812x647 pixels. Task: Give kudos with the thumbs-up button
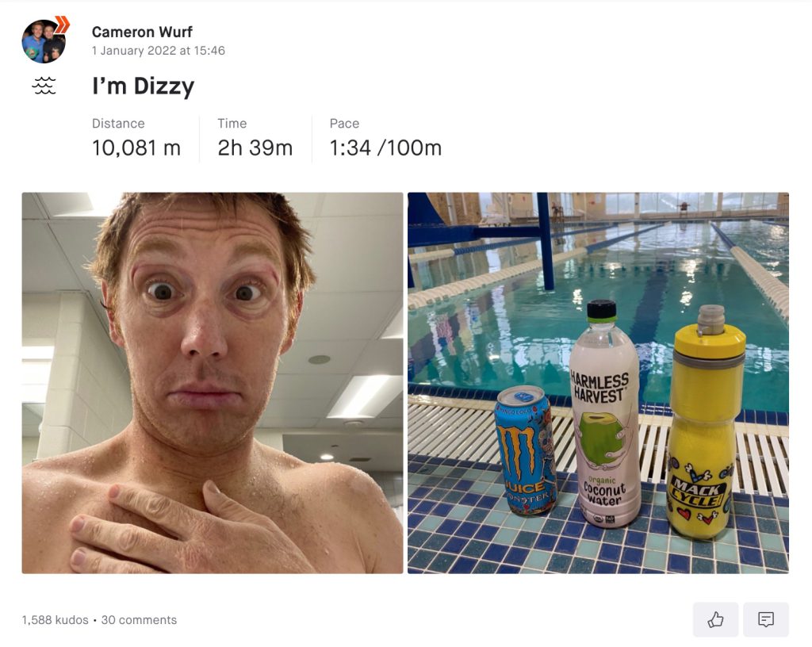pos(715,619)
